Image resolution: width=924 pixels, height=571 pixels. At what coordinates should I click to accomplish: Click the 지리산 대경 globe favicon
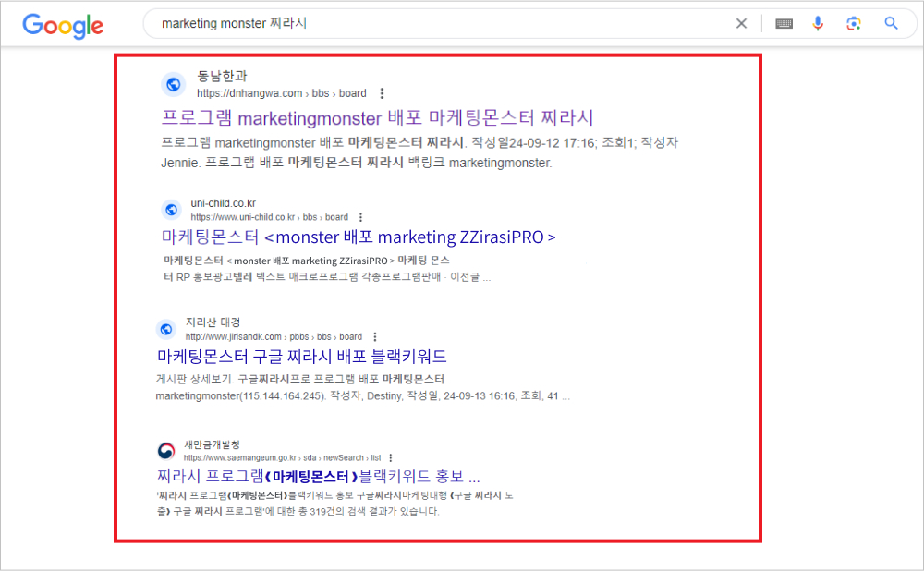coord(166,330)
